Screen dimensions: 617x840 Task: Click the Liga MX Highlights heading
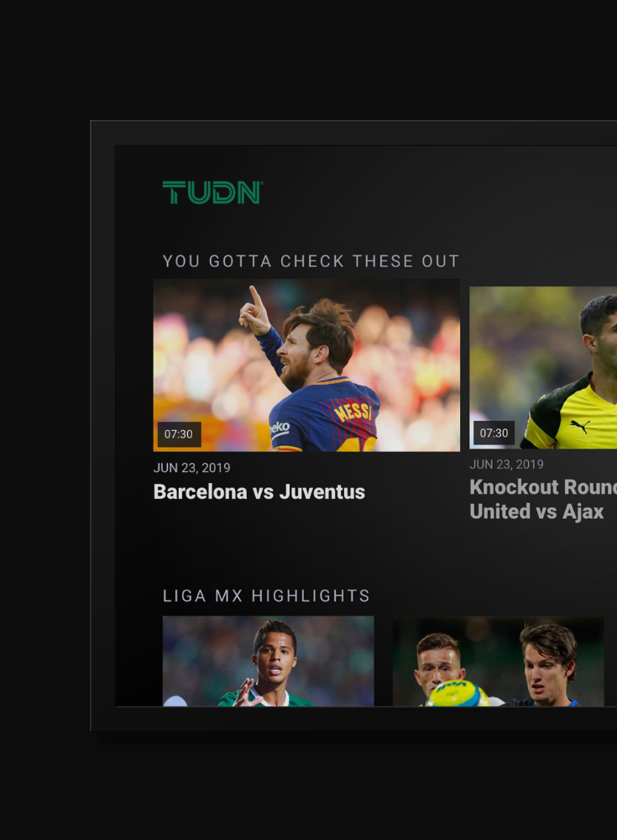266,596
